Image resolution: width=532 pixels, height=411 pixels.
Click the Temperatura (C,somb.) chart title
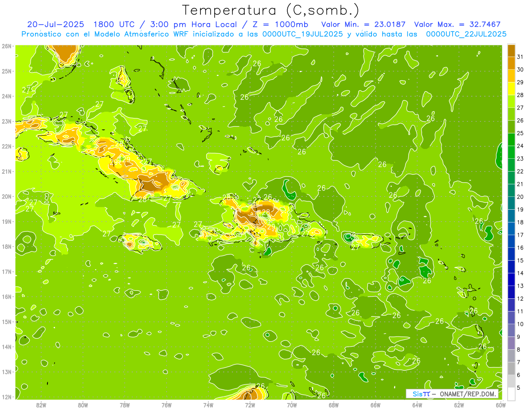coord(270,10)
